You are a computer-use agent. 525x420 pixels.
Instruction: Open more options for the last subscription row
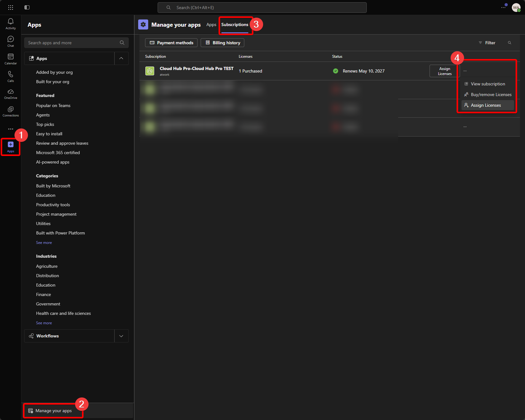pyautogui.click(x=465, y=127)
